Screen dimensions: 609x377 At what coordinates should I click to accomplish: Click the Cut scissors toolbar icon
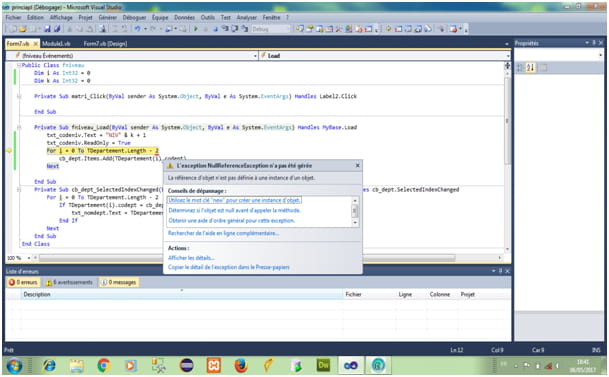click(x=70, y=29)
